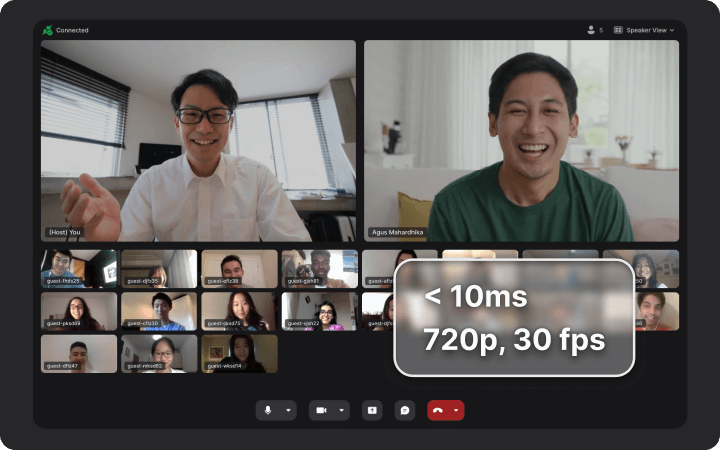Click the green Connected status icon
This screenshot has height=450, width=720.
click(47, 30)
